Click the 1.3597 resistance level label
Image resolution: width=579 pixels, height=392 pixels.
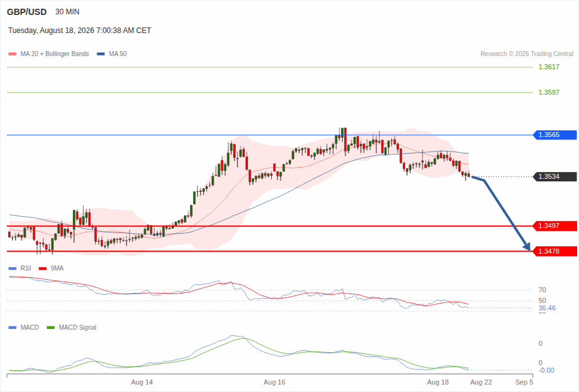click(x=548, y=92)
